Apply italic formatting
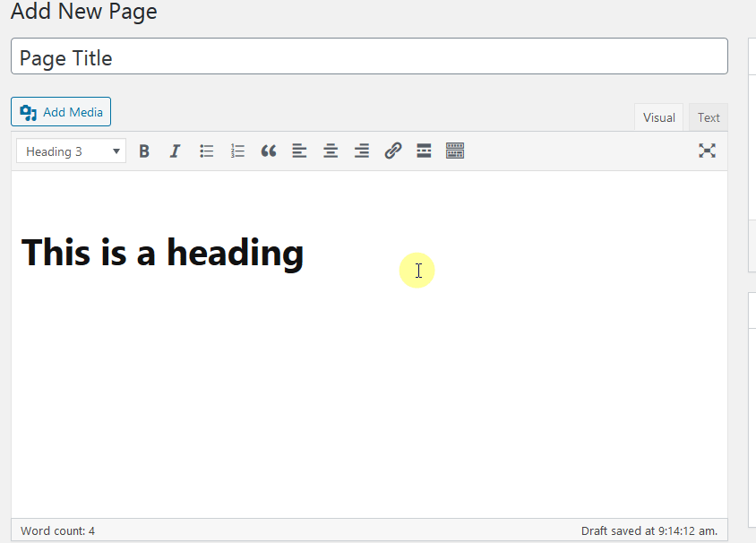 coord(175,151)
